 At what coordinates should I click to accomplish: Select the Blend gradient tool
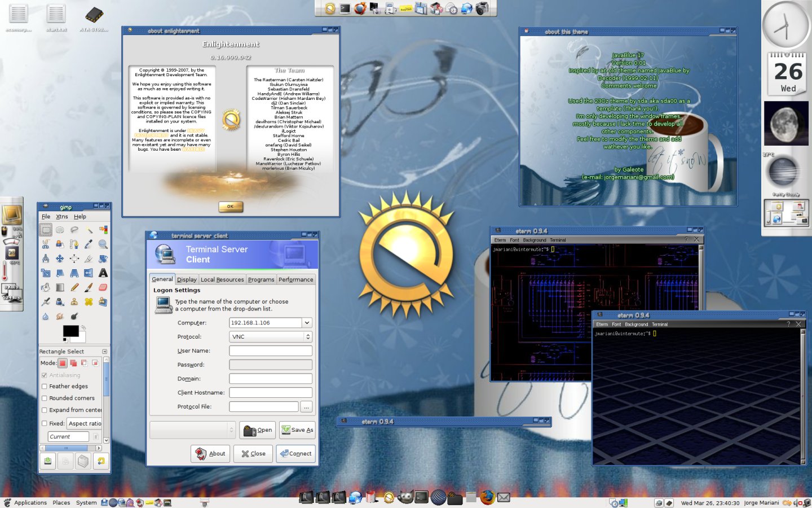60,287
